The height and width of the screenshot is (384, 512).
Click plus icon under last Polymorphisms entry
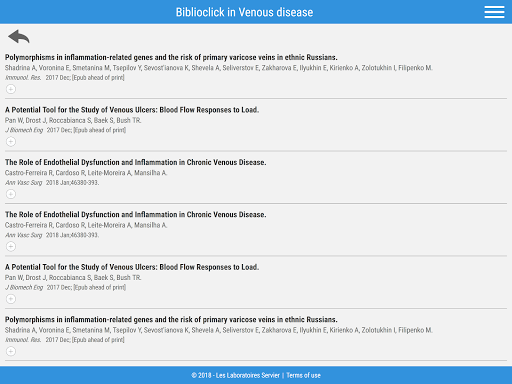tap(11, 351)
